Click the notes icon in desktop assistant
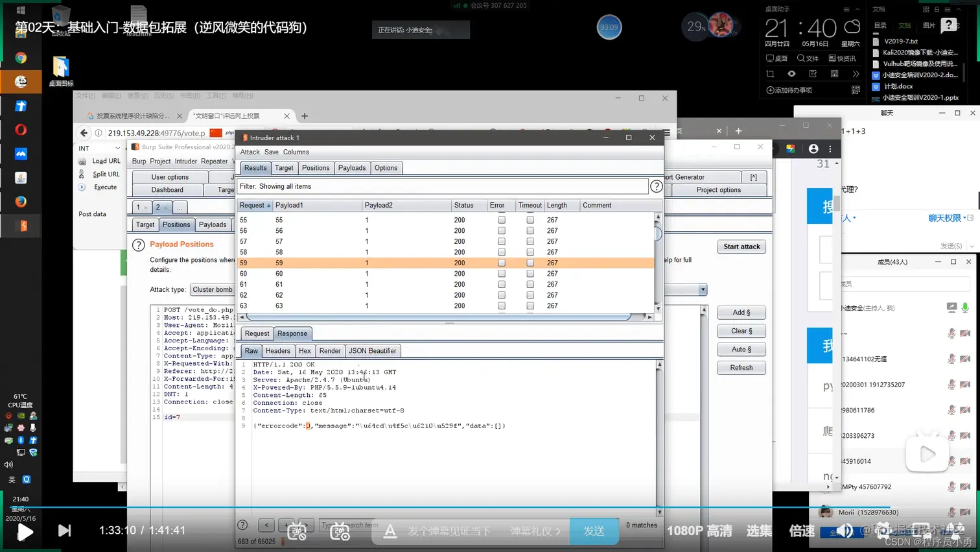The height and width of the screenshot is (552, 980). (x=813, y=74)
